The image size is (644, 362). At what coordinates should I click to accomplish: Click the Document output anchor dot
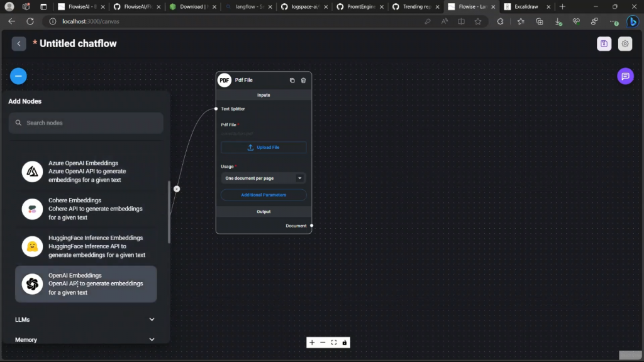point(312,226)
